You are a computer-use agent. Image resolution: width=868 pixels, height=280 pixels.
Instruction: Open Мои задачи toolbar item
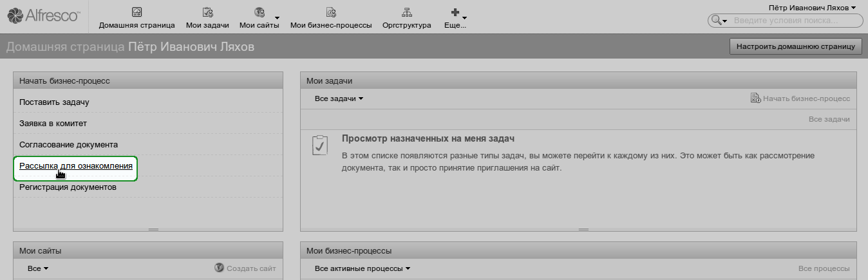pyautogui.click(x=207, y=17)
